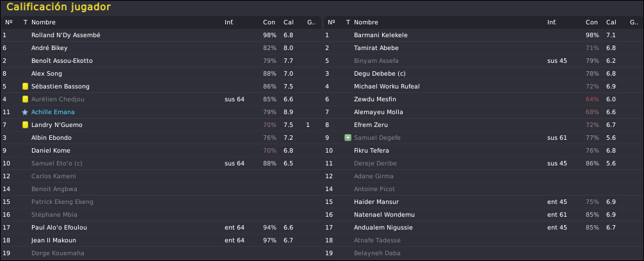Click the G.. column header in left table
This screenshot has height=261, width=644.
311,22
